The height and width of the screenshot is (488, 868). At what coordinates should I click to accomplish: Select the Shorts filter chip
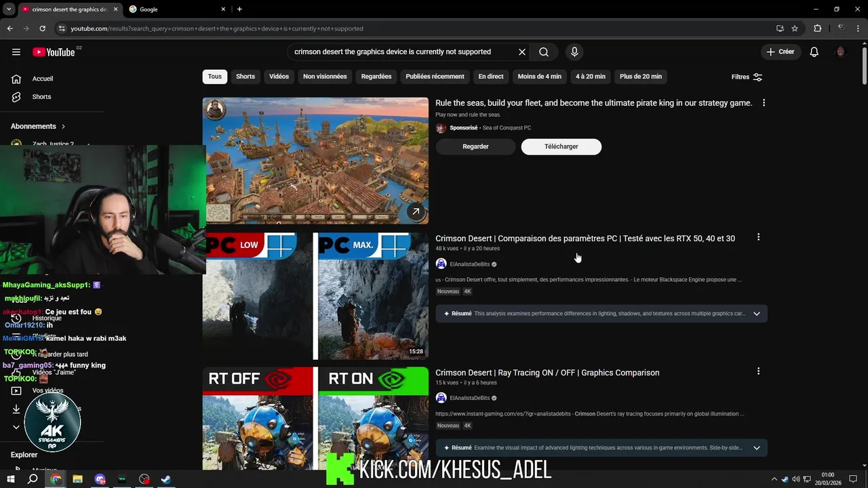pos(245,77)
